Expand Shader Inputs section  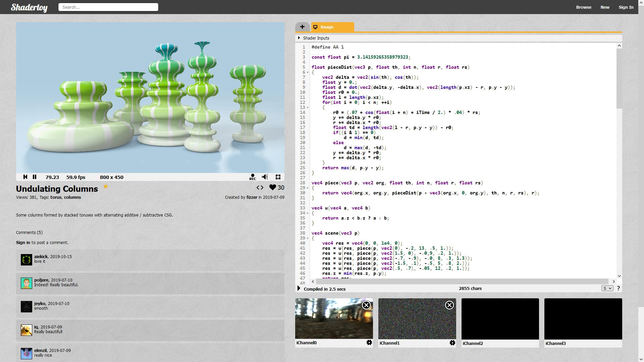[299, 38]
